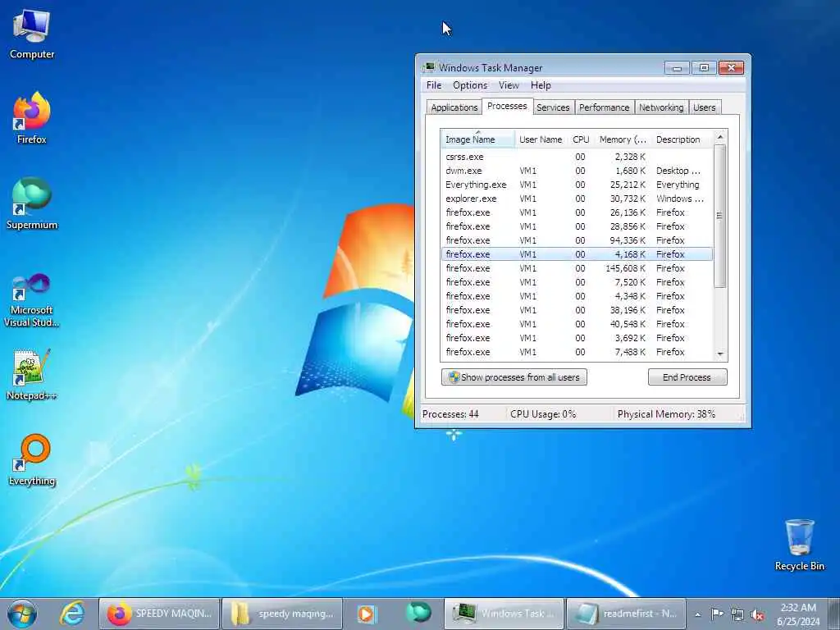Viewport: 840px width, 630px height.
Task: Click Task Manager title bar icon
Action: [428, 67]
